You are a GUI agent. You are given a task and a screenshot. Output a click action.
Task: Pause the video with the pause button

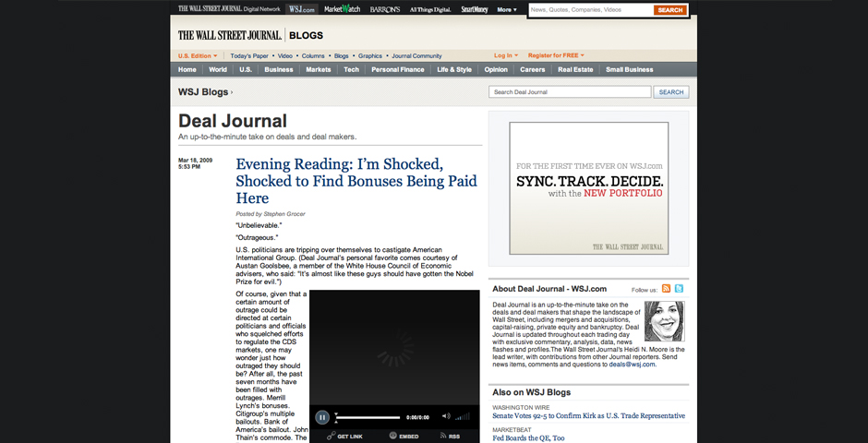coord(322,417)
